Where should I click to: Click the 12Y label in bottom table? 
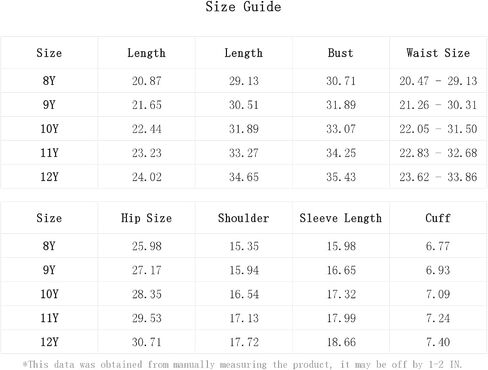point(49,342)
